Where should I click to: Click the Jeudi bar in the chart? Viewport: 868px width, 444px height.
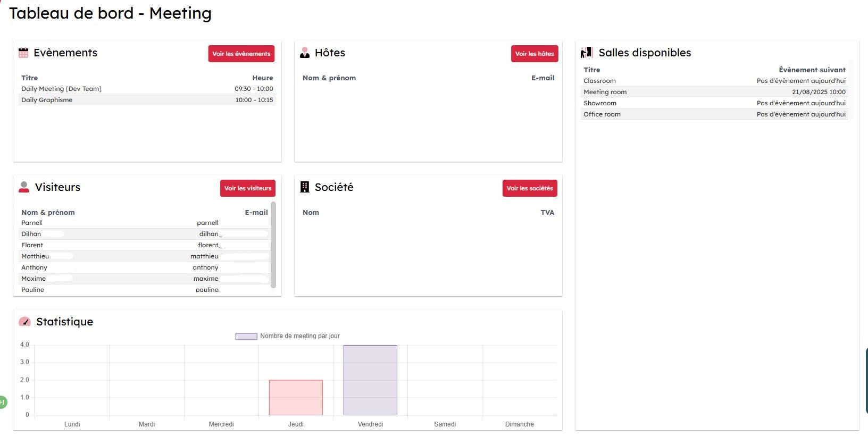[296, 397]
